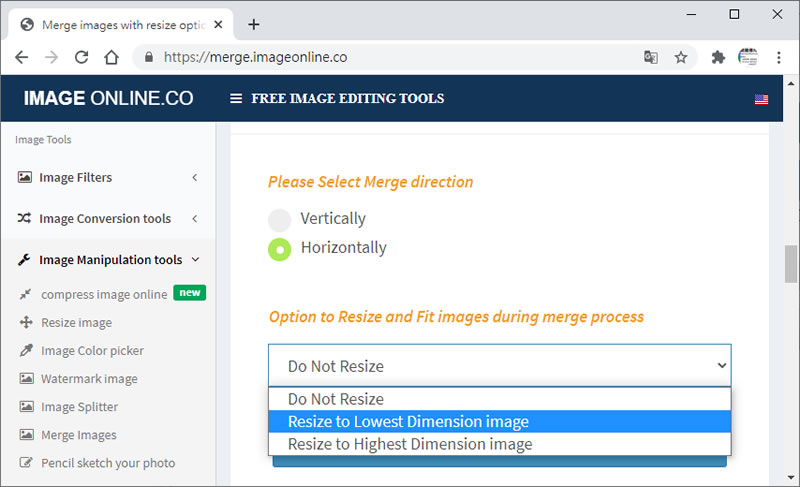This screenshot has height=487, width=800.
Task: Click the Image Filters picture icon
Action: (x=24, y=177)
